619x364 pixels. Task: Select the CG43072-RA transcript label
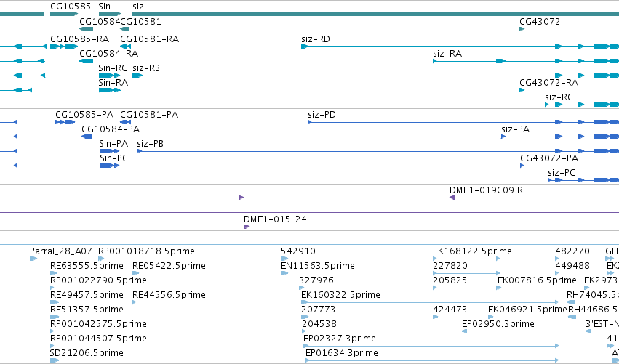[x=548, y=83]
